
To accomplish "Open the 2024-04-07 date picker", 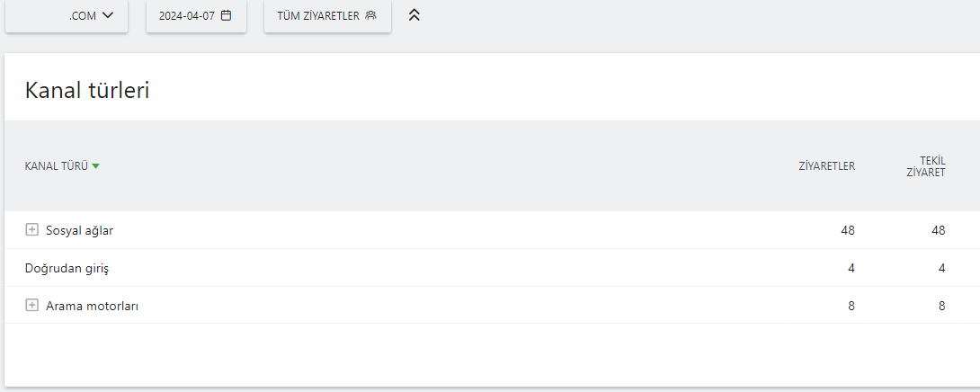I will (x=196, y=16).
